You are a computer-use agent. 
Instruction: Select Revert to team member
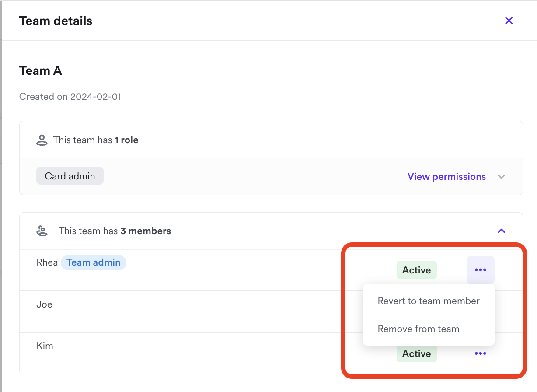(x=429, y=301)
